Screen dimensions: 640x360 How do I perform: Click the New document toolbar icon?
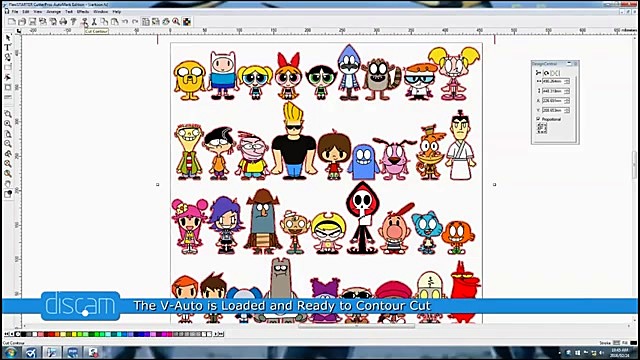click(12, 22)
